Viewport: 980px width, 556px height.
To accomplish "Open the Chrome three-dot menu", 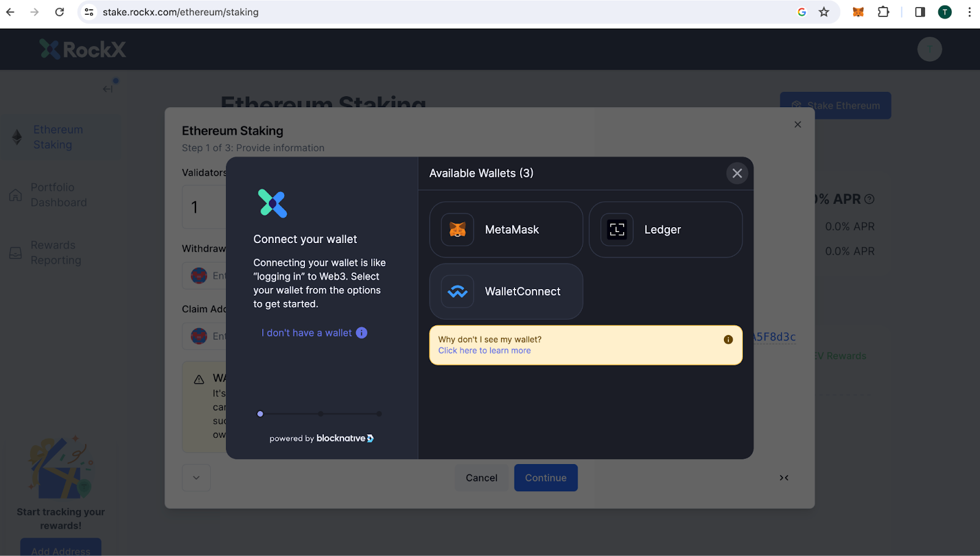I will point(969,12).
